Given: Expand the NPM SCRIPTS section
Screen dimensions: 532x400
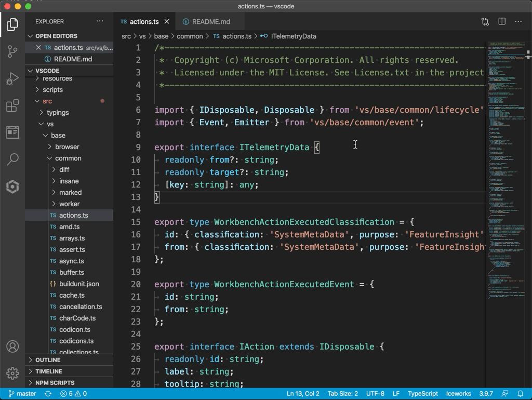Looking at the screenshot, I should pyautogui.click(x=55, y=383).
